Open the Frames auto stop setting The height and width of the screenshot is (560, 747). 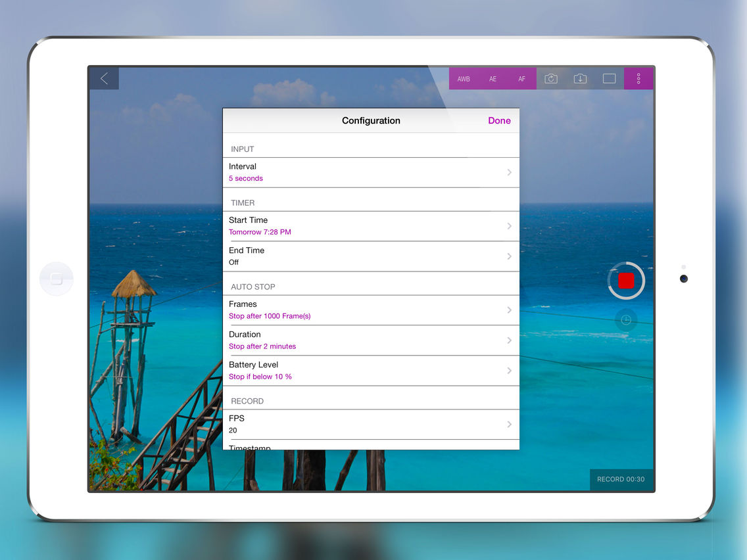click(371, 310)
